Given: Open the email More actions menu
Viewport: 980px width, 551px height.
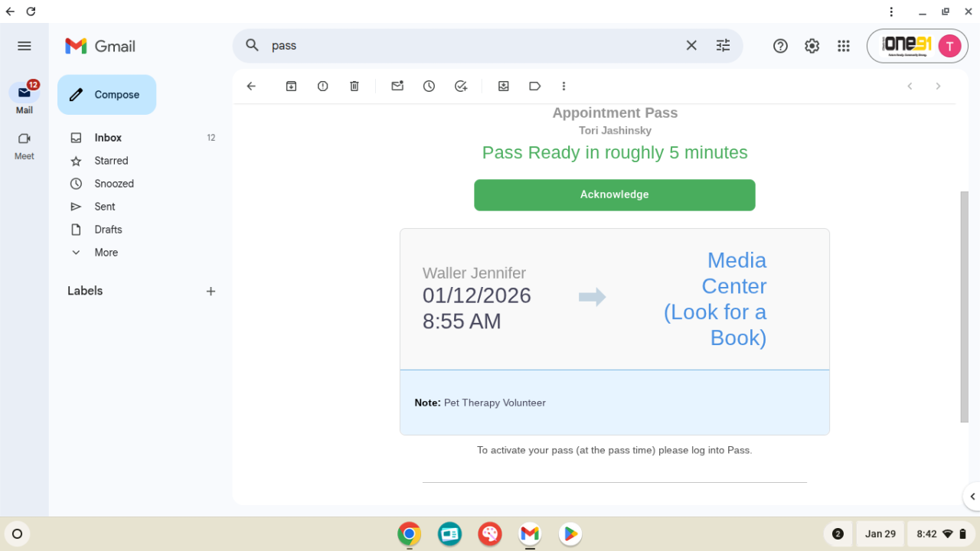Looking at the screenshot, I should (563, 86).
